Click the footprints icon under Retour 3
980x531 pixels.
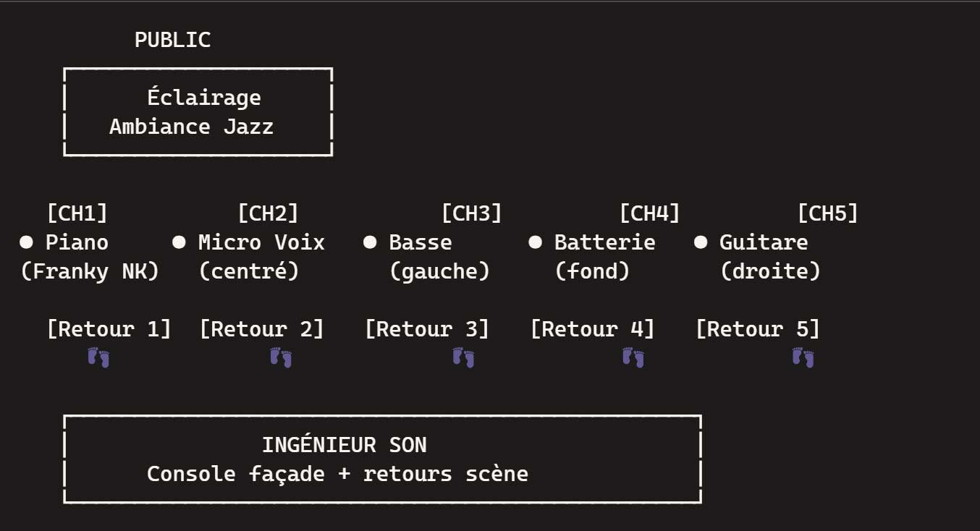pyautogui.click(x=463, y=357)
